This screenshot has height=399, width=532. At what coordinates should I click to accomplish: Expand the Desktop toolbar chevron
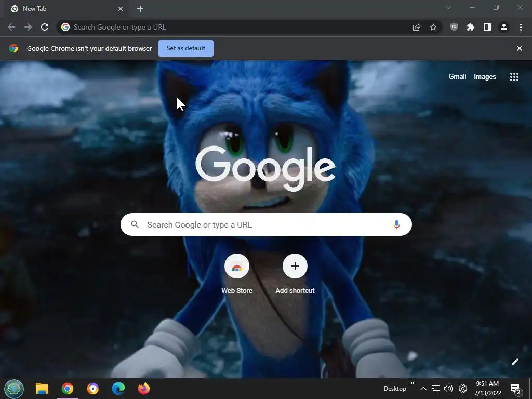[x=412, y=383]
